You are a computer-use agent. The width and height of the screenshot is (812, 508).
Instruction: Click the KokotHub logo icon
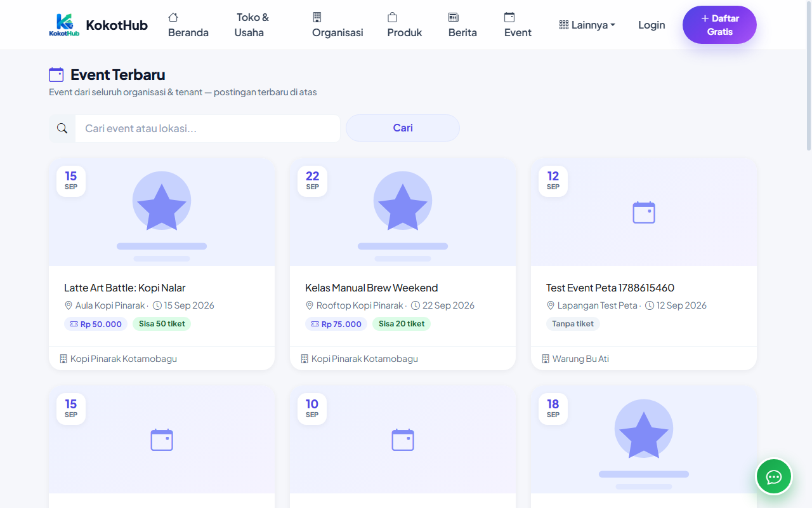[64, 25]
